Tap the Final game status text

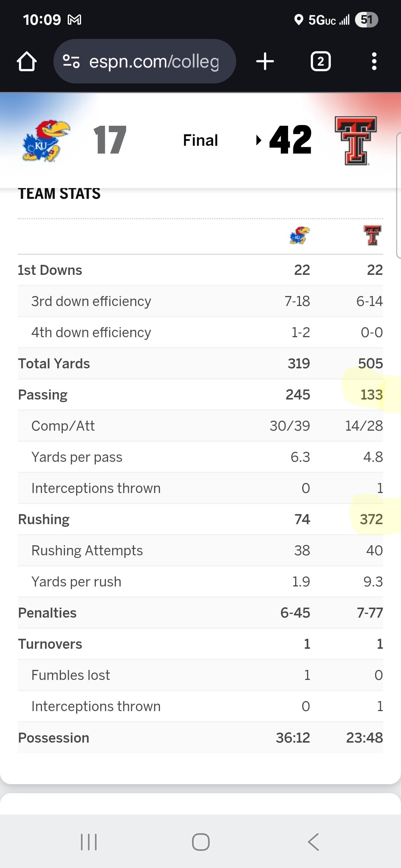point(200,140)
